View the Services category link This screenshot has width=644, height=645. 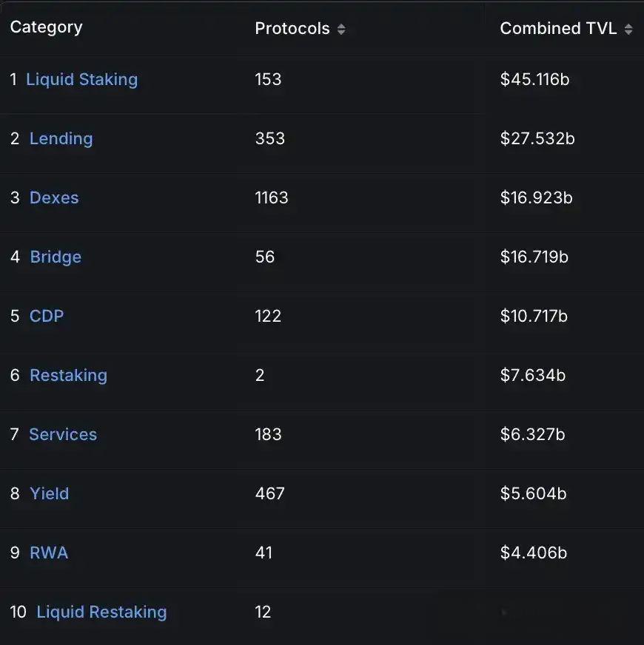63,434
